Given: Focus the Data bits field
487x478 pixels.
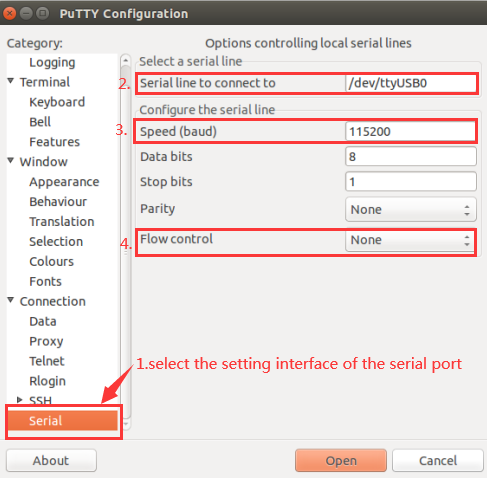Looking at the screenshot, I should click(411, 156).
